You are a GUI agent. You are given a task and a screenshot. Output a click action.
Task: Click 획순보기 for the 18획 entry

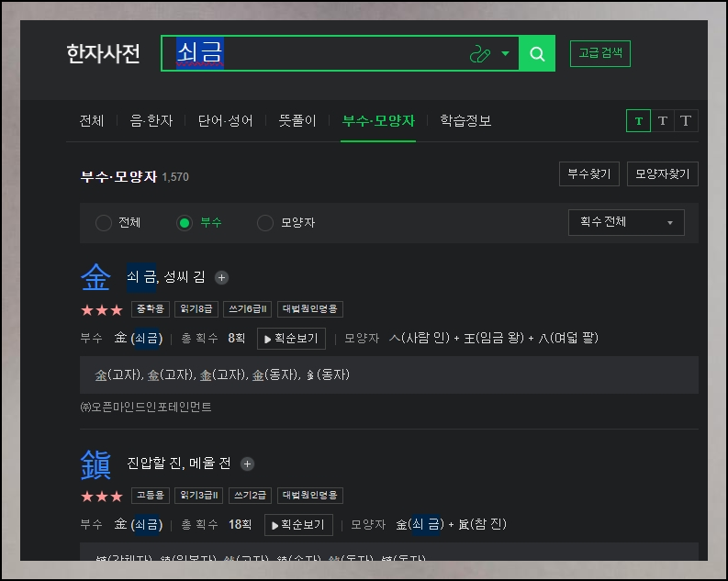[x=298, y=525]
